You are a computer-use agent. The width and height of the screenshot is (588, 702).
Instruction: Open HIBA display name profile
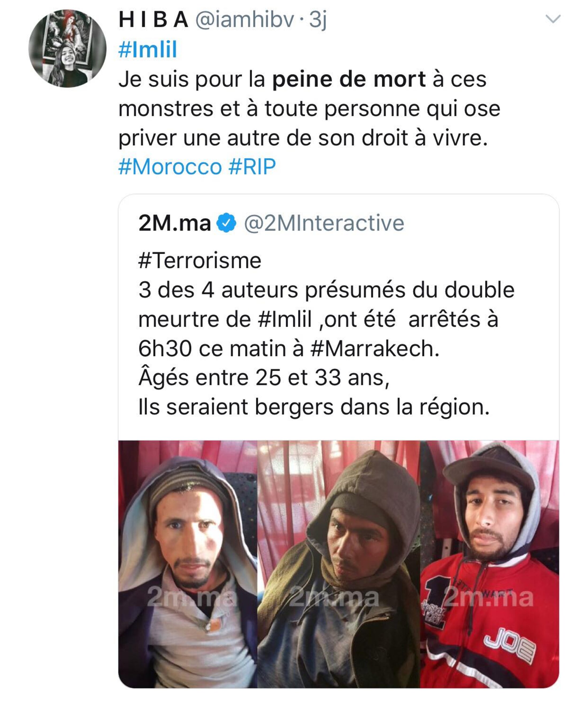point(153,20)
